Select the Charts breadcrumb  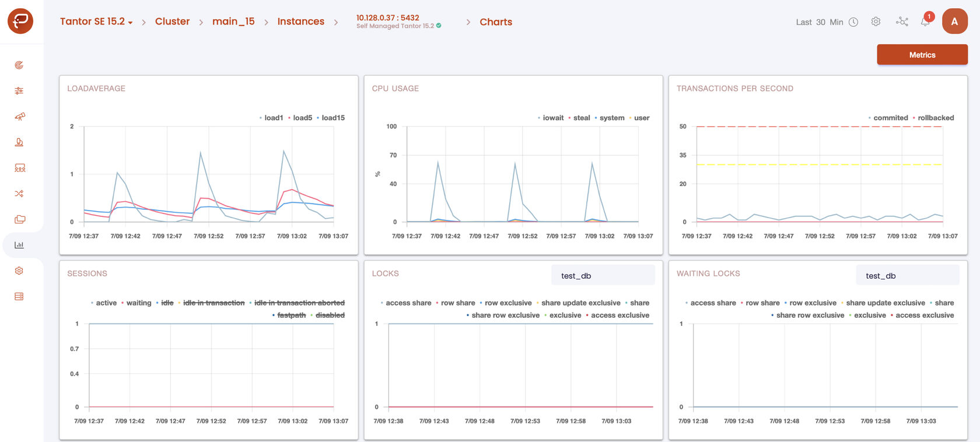click(496, 22)
